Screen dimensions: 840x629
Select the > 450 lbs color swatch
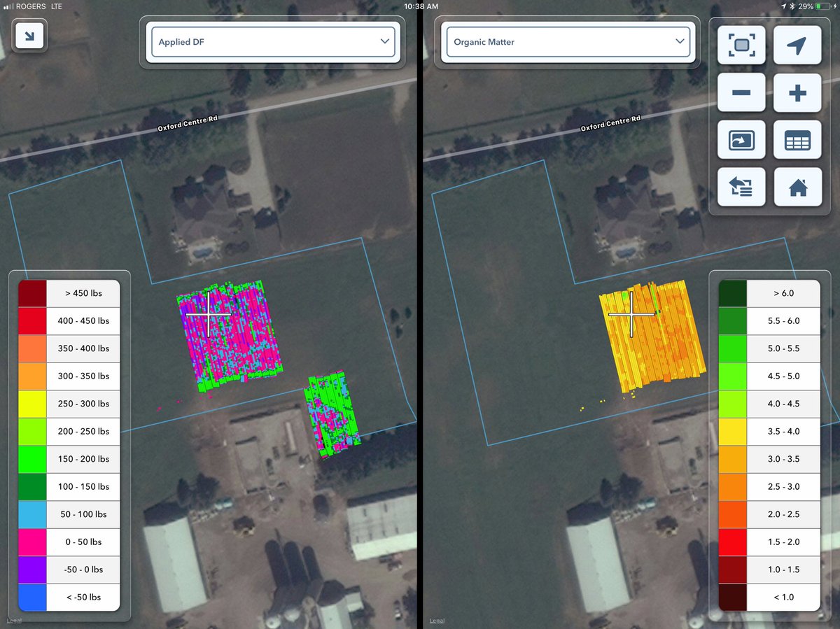point(32,293)
